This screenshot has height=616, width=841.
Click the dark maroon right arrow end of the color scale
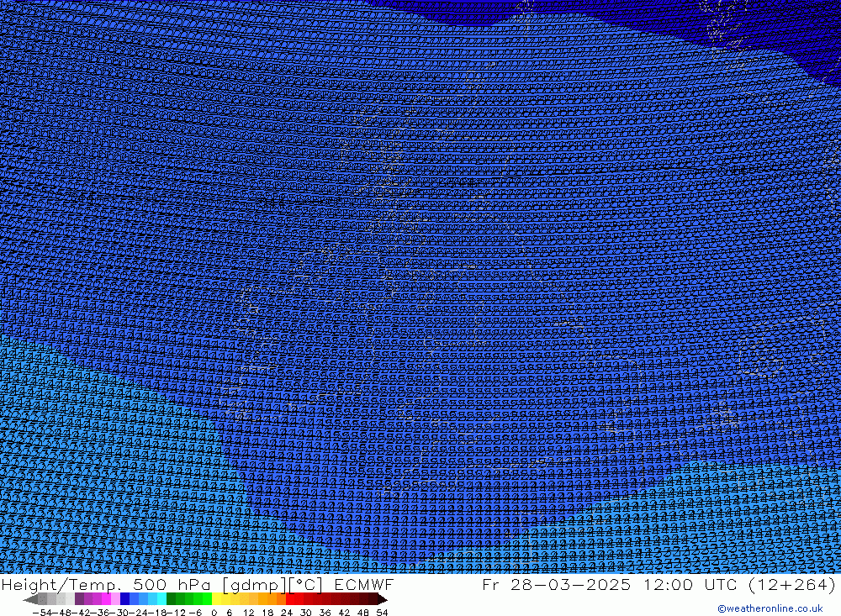[383, 599]
